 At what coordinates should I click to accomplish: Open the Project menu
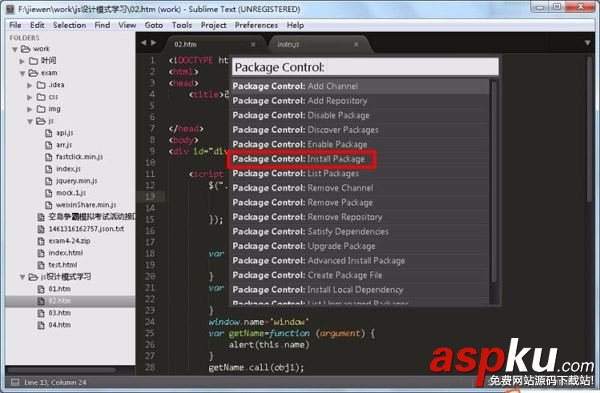pyautogui.click(x=214, y=25)
